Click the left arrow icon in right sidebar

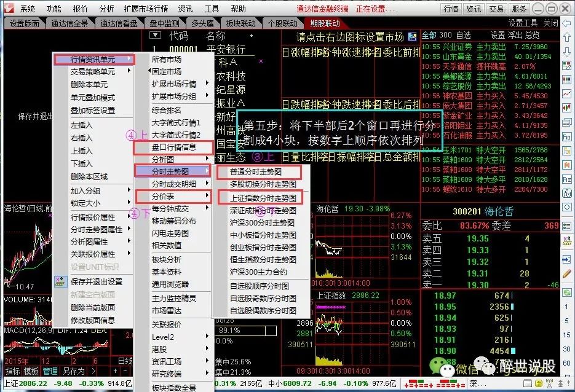(566, 23)
